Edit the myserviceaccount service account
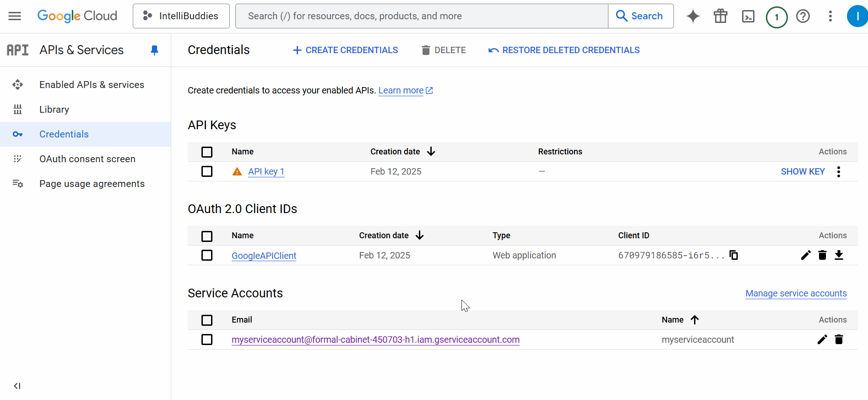 coord(822,340)
